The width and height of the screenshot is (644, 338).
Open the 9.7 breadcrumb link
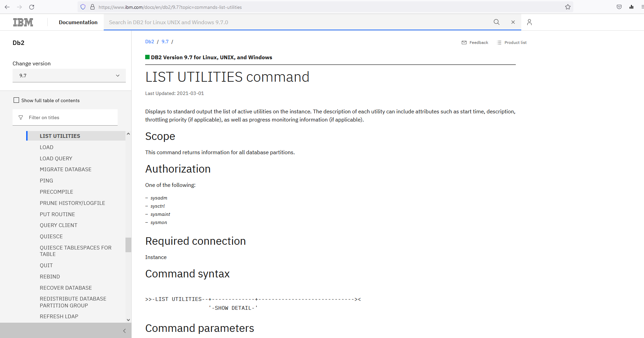(x=165, y=42)
